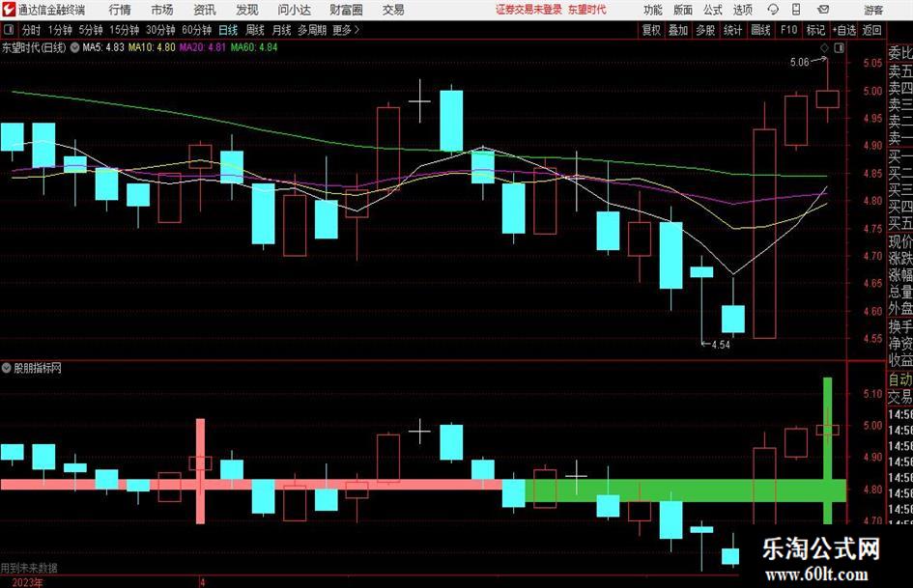
Task: Switch to 5分钟 chart period
Action: pos(90,30)
